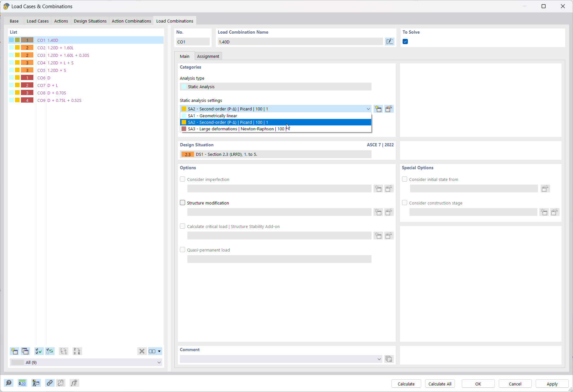Viewport: 573px width, 392px height.
Task: Select the CO6 D list row
Action: (86, 78)
